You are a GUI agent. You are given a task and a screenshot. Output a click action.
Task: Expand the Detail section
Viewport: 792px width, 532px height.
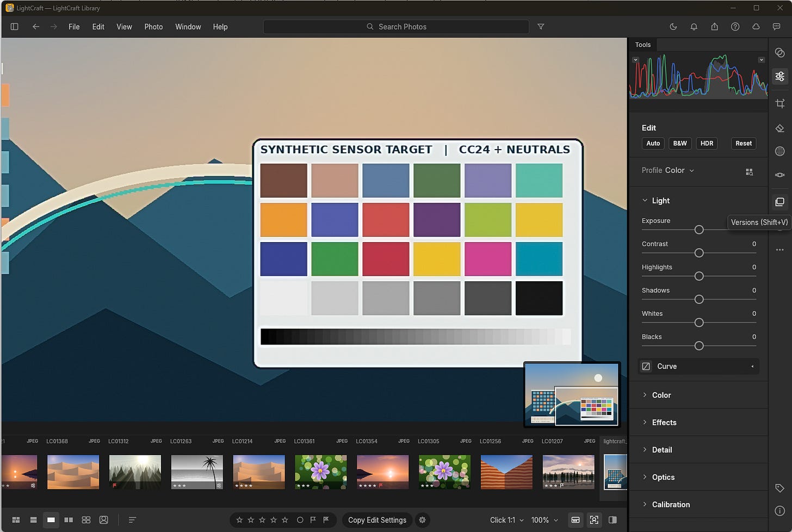pyautogui.click(x=645, y=449)
